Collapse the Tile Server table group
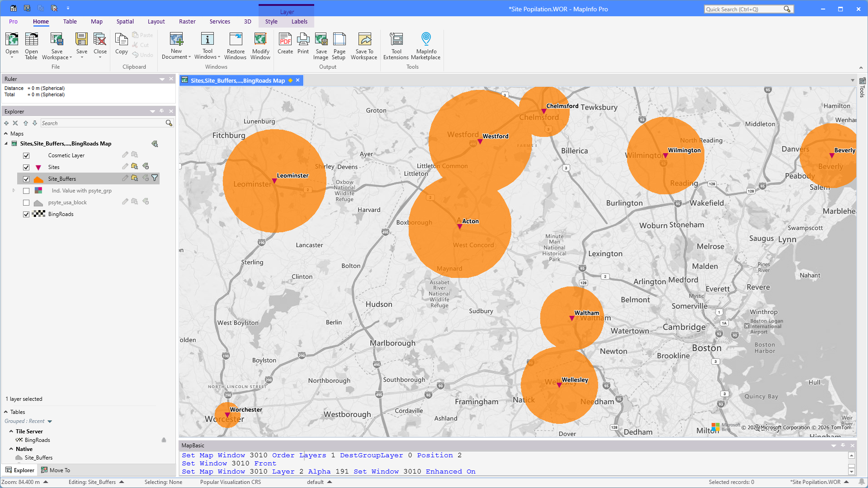The width and height of the screenshot is (868, 488). tap(11, 431)
